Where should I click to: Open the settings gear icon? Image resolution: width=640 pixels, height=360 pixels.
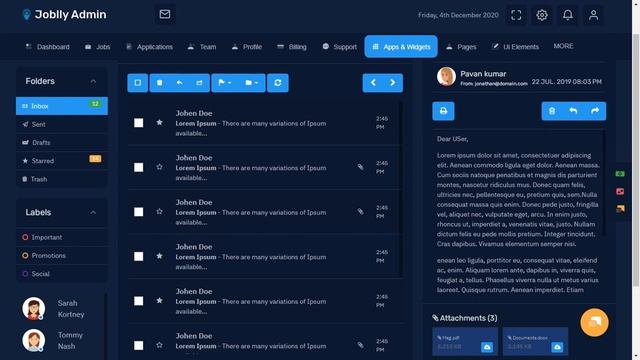(x=542, y=15)
